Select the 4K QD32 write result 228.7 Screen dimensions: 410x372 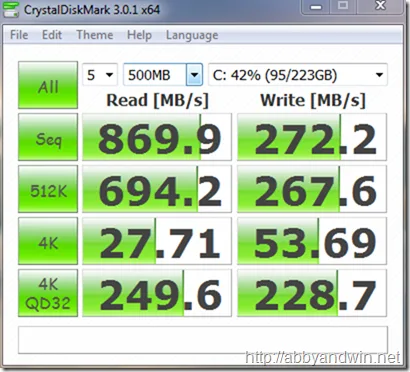point(312,293)
